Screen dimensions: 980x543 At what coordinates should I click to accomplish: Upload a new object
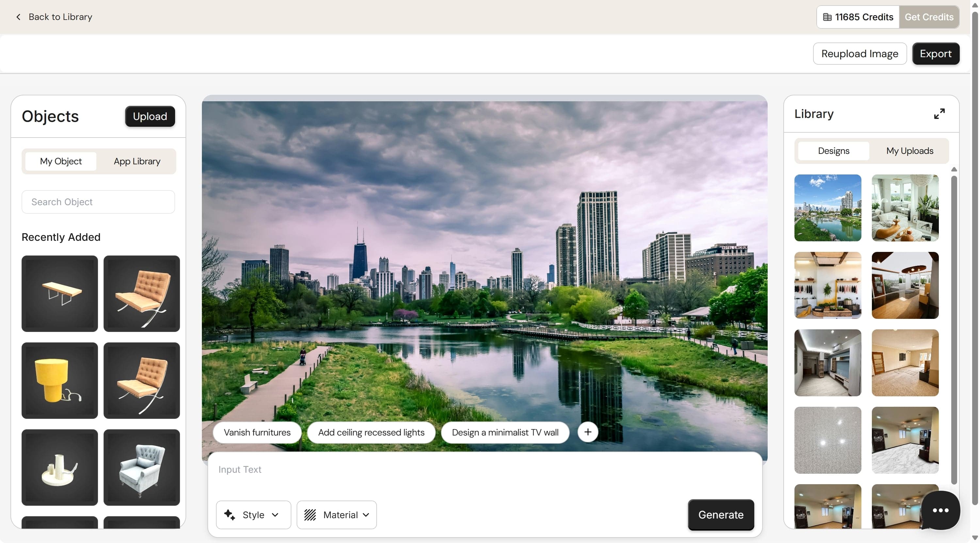150,116
